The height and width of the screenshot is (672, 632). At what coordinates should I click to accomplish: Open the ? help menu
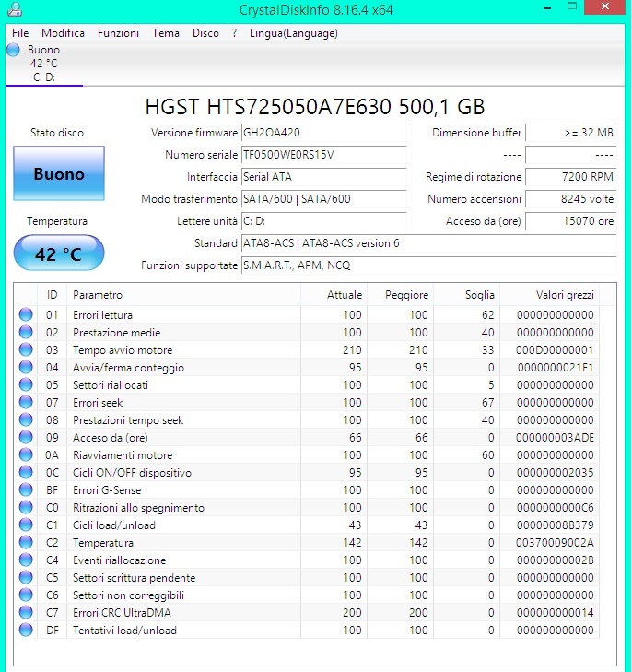[234, 33]
